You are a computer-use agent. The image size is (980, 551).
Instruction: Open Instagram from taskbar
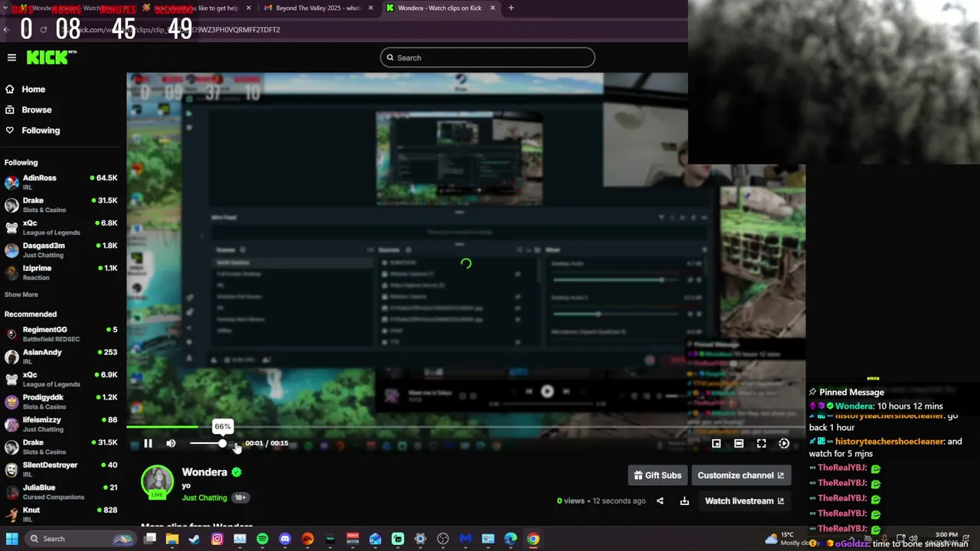217,539
